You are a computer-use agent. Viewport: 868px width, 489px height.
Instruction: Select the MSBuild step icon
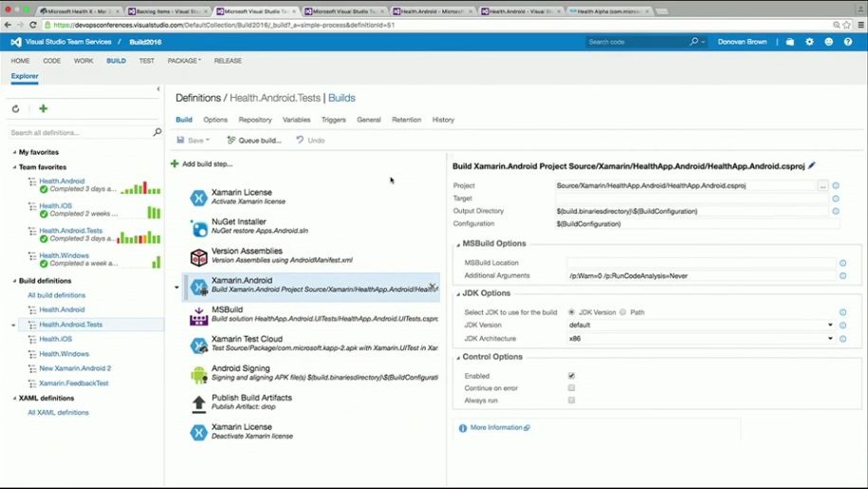[x=198, y=315]
